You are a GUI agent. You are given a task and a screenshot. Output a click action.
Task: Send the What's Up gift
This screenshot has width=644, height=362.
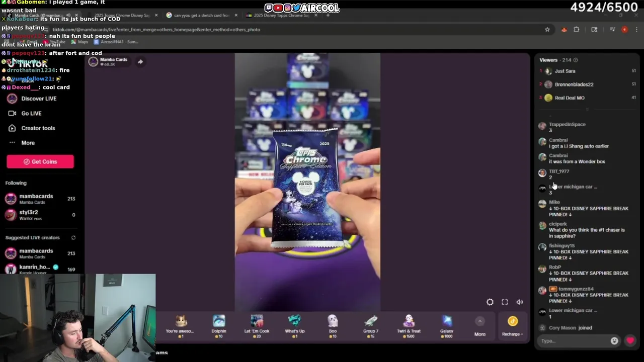click(294, 325)
